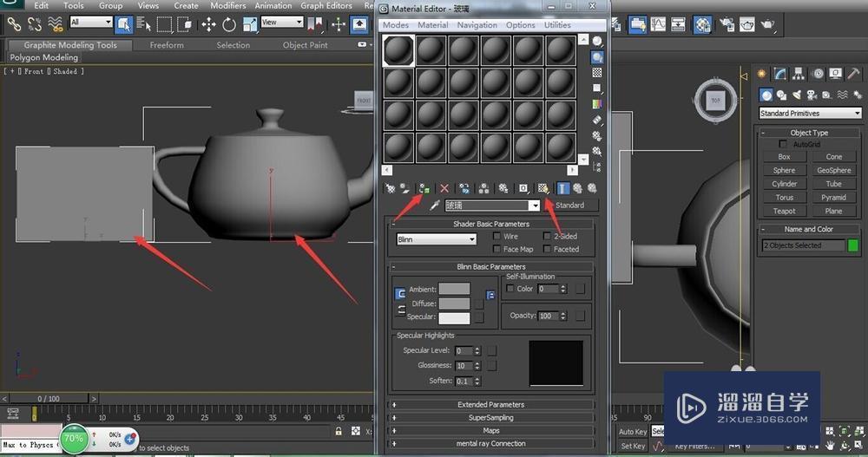
Task: Open the Modify panel tab
Action: tap(780, 74)
